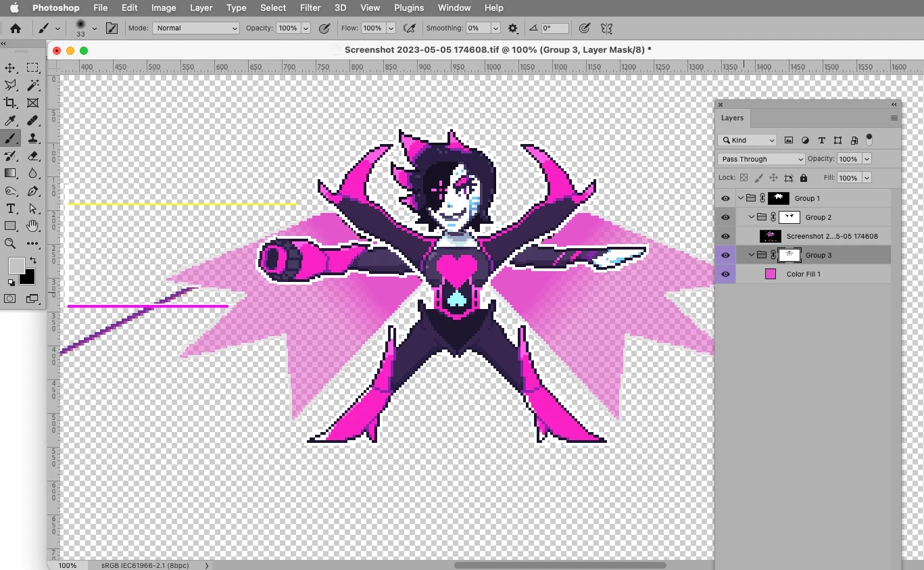924x570 pixels.
Task: Open the brush settings panel toggle
Action: 112,28
